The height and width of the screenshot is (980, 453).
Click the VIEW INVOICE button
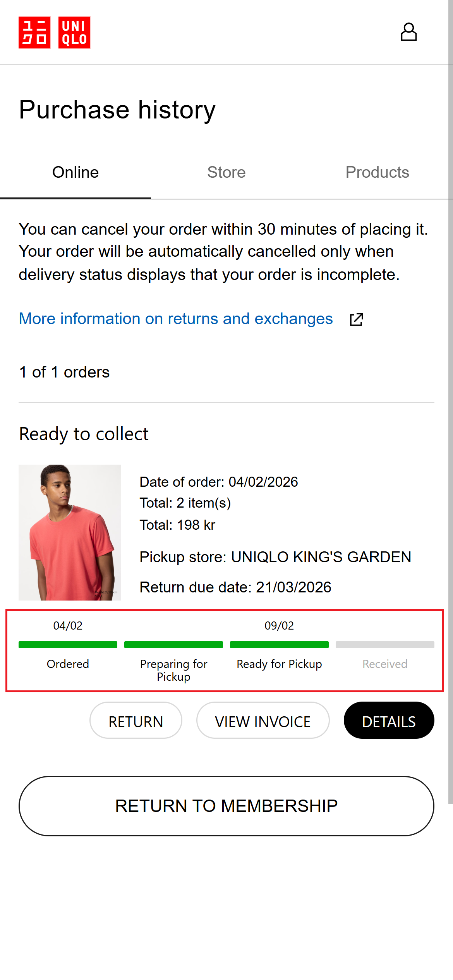pyautogui.click(x=263, y=722)
